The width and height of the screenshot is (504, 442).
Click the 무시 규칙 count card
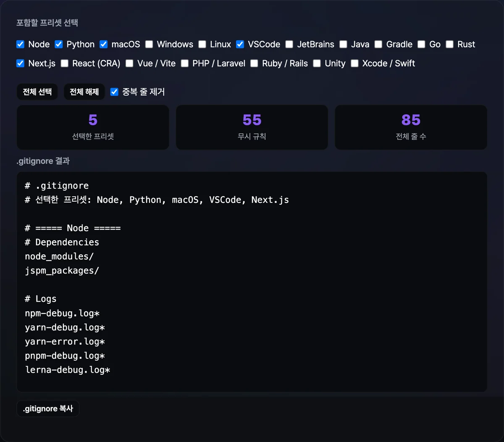click(252, 127)
